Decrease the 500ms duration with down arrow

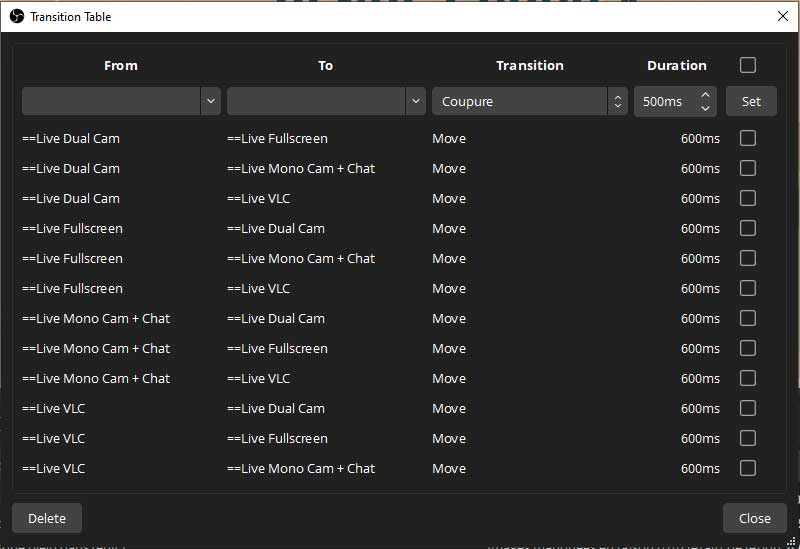pyautogui.click(x=706, y=107)
